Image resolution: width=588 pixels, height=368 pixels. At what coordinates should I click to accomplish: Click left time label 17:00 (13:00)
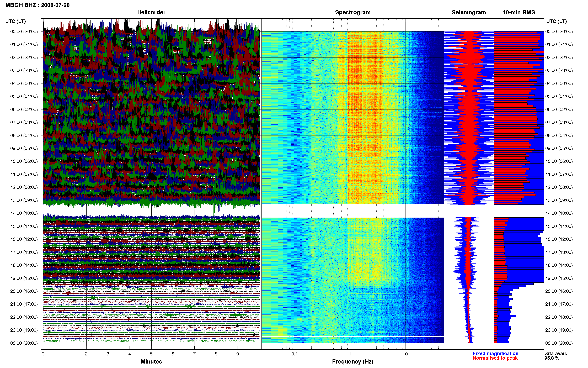[24, 252]
